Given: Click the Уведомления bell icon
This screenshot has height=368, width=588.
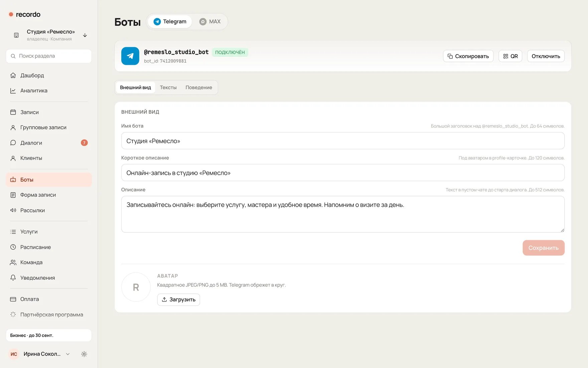Looking at the screenshot, I should coord(13,278).
